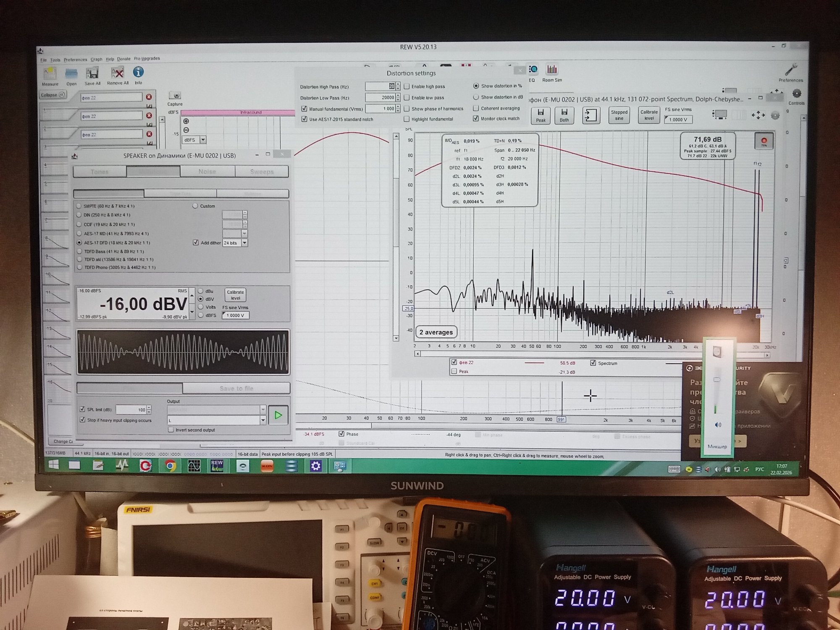The image size is (840, 630).
Task: Toggle the Add dither checkbox
Action: pyautogui.click(x=196, y=243)
